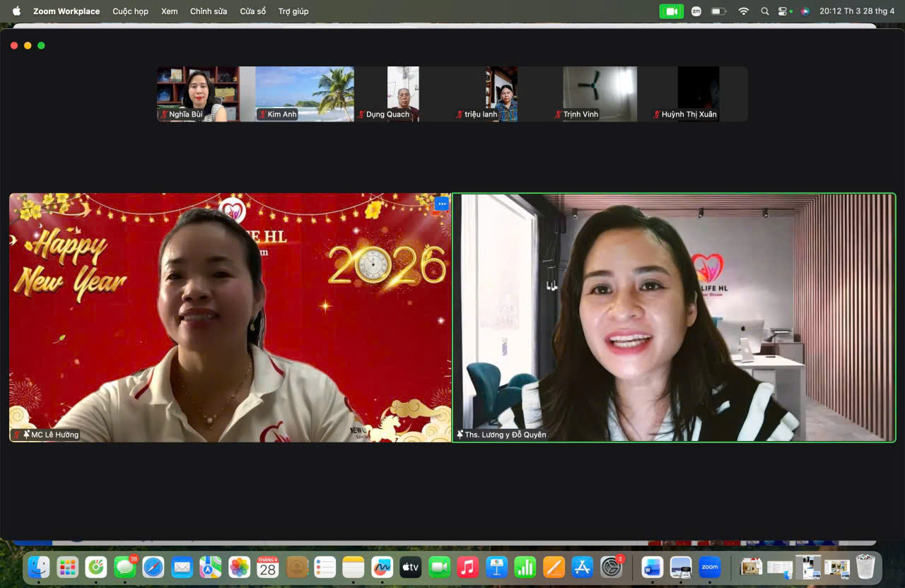The image size is (905, 588).
Task: Click MC Lê Hường's large video tile
Action: point(230,317)
